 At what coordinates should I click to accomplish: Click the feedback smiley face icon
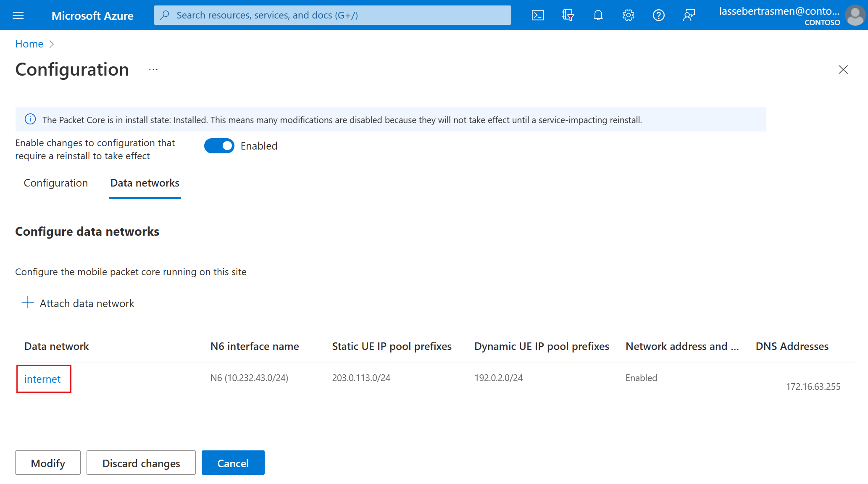click(x=687, y=15)
